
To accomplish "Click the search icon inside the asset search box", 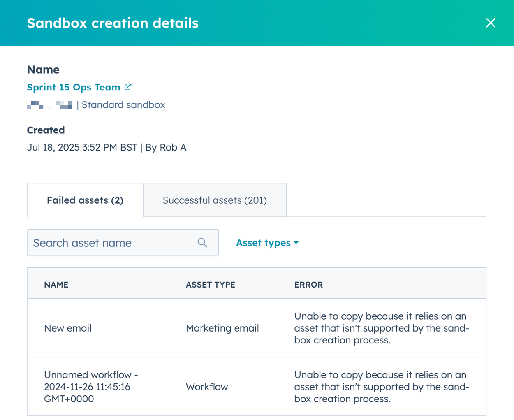I will pyautogui.click(x=202, y=243).
